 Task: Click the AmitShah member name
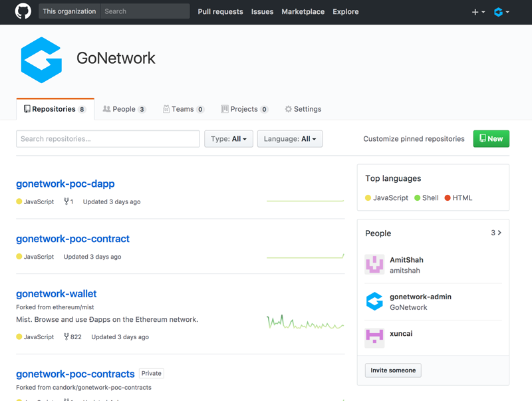pyautogui.click(x=406, y=260)
